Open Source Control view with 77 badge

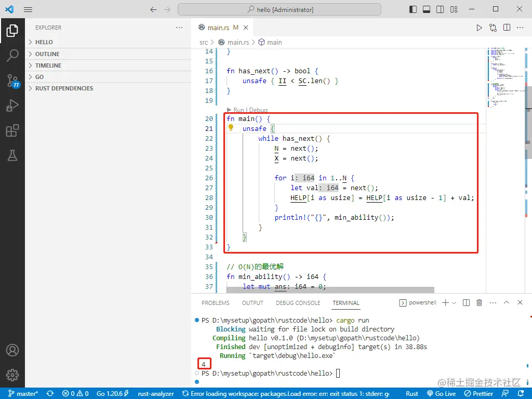pyautogui.click(x=13, y=81)
